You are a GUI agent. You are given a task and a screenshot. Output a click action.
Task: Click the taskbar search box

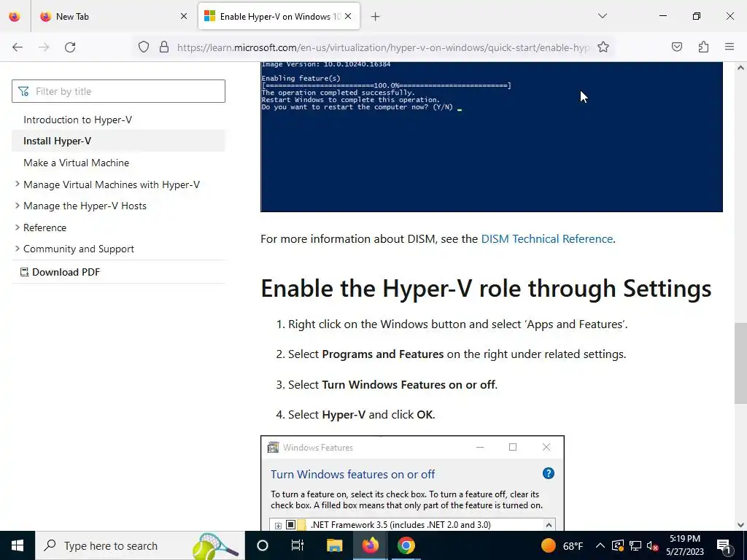pos(140,545)
